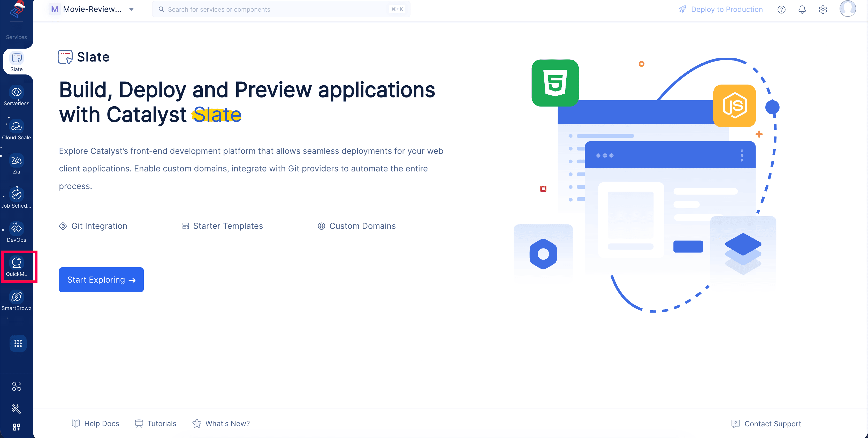The height and width of the screenshot is (438, 868).
Task: Click the Custom Domains globe icon
Action: (x=322, y=226)
